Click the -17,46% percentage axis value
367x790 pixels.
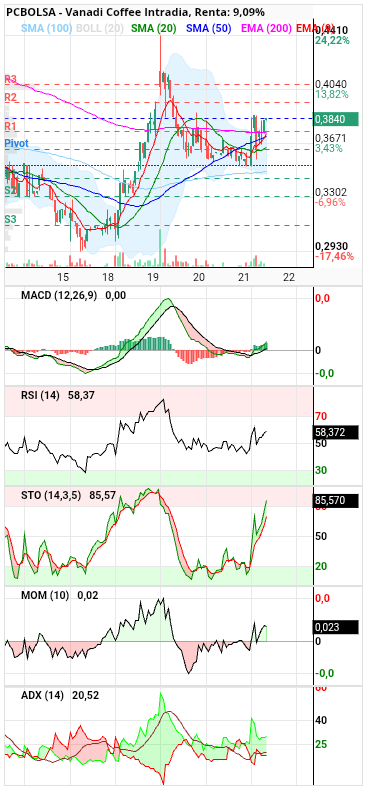point(334,256)
